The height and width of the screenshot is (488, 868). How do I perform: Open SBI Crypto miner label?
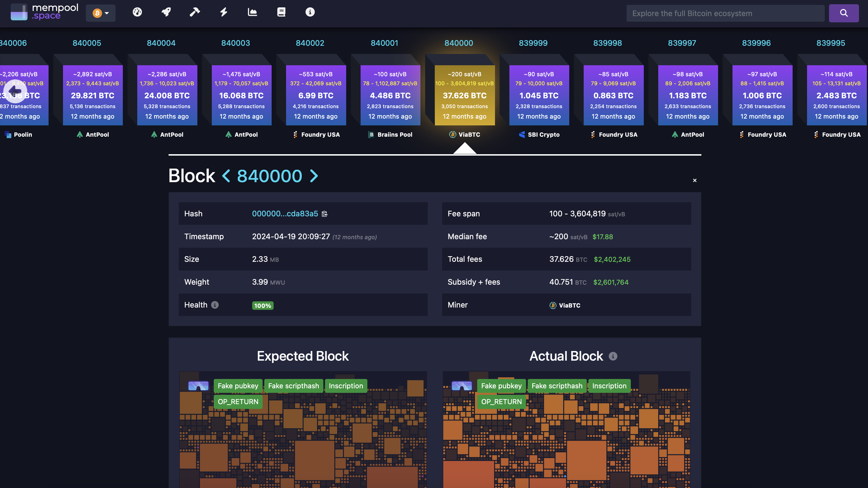tap(539, 134)
